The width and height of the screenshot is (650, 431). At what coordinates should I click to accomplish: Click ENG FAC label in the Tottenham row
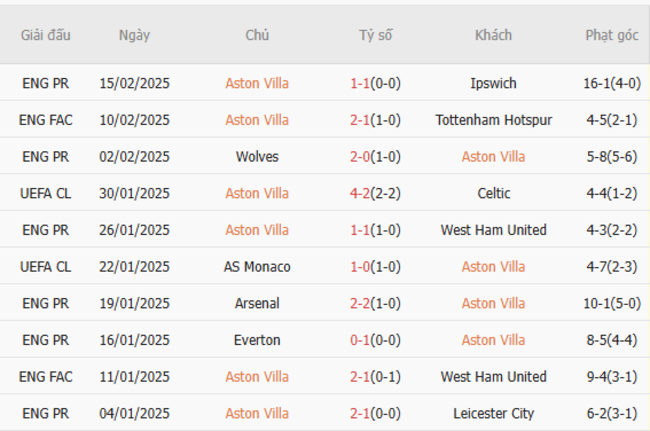45,120
